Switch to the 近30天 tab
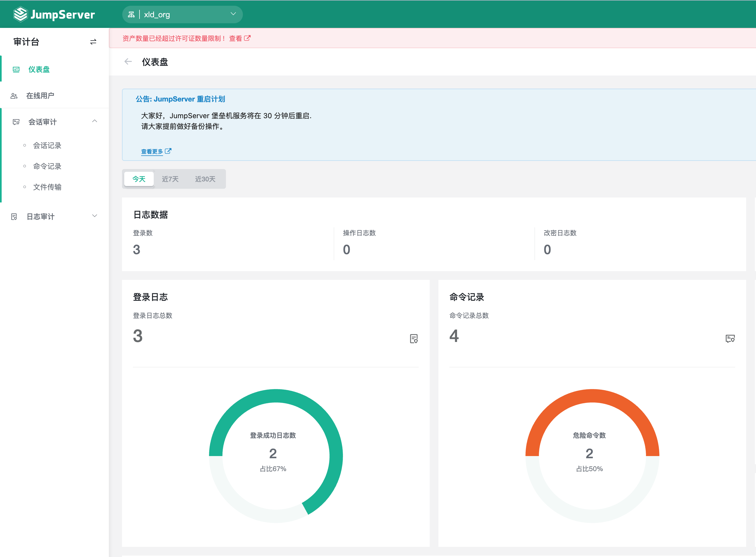Screen dimensions: 756x557 click(205, 179)
